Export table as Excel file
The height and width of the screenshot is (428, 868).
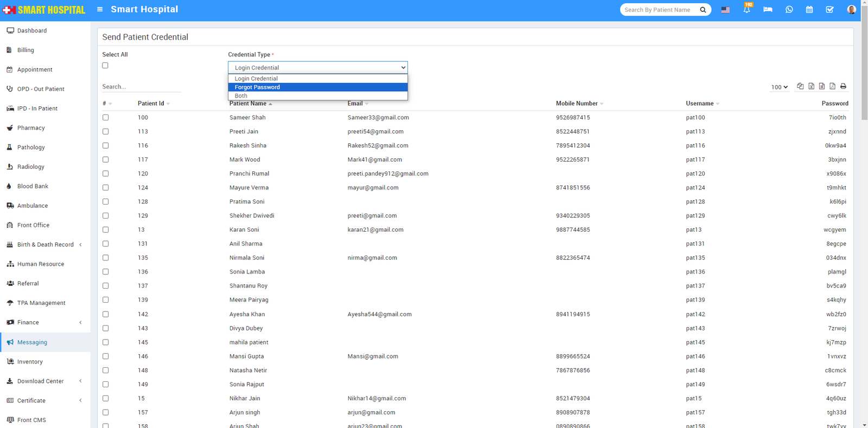[x=811, y=86]
